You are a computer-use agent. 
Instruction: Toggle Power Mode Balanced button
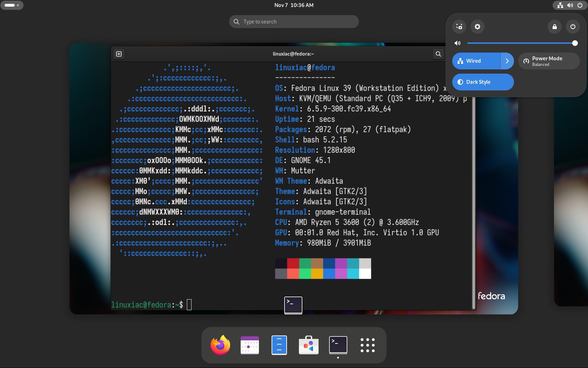point(549,61)
